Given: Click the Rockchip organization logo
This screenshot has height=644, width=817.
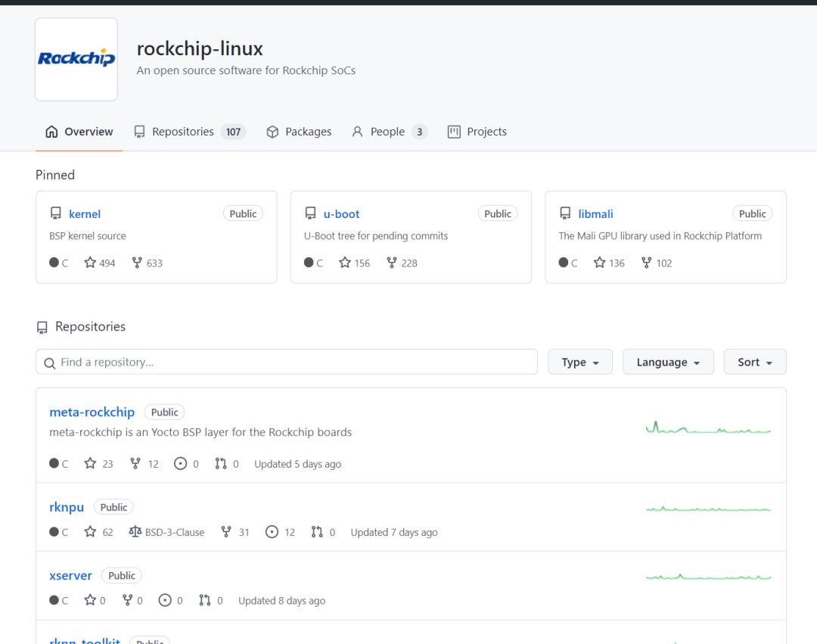Looking at the screenshot, I should coord(76,59).
